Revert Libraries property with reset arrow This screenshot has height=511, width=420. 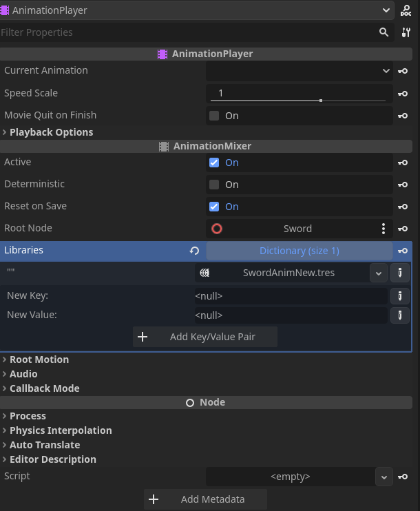195,251
